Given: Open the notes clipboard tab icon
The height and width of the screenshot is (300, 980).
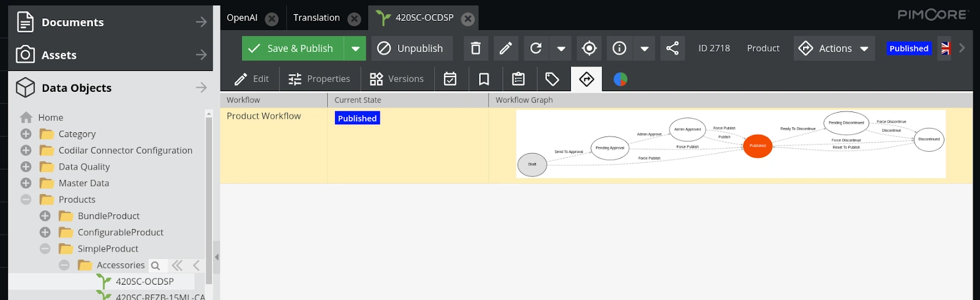Looking at the screenshot, I should tap(518, 79).
